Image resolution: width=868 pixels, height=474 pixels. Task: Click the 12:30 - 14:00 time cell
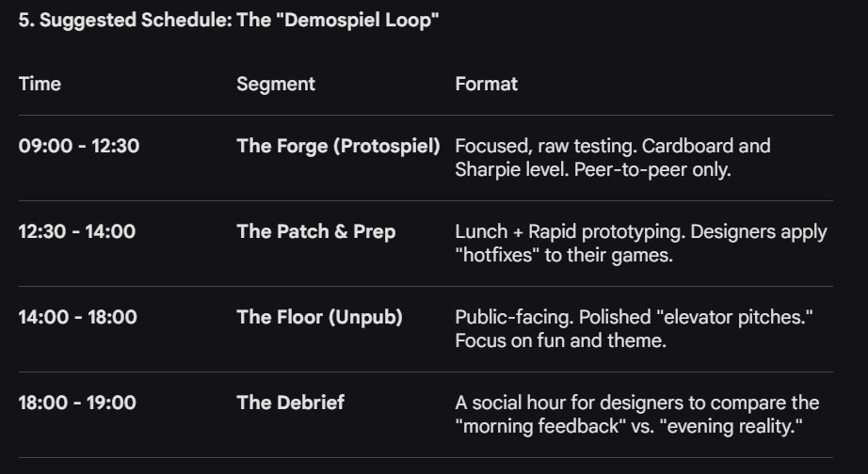[77, 231]
